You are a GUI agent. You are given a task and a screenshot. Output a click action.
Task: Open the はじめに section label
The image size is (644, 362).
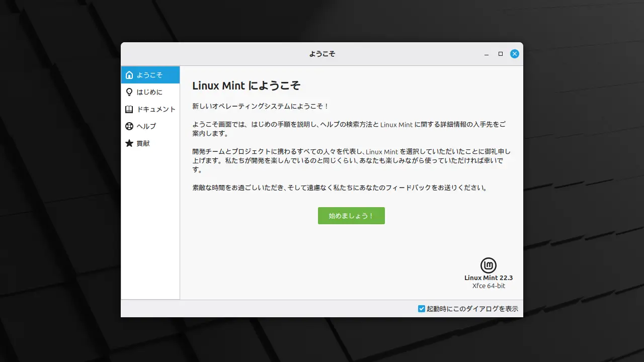click(x=150, y=92)
